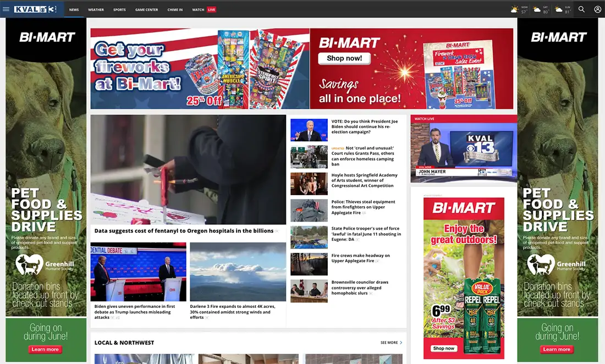Open the user account profile icon
The image size is (605, 364).
pos(597,9)
